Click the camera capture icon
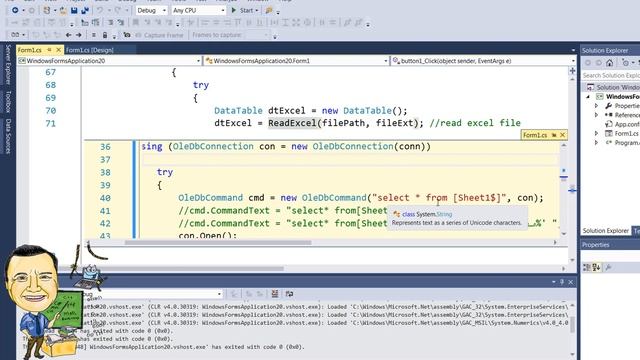 click(x=127, y=35)
